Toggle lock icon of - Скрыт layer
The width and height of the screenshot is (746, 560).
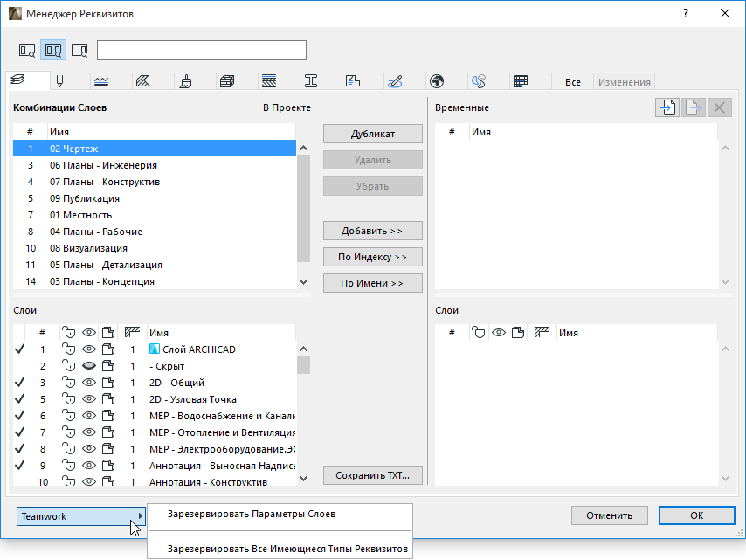(x=69, y=366)
